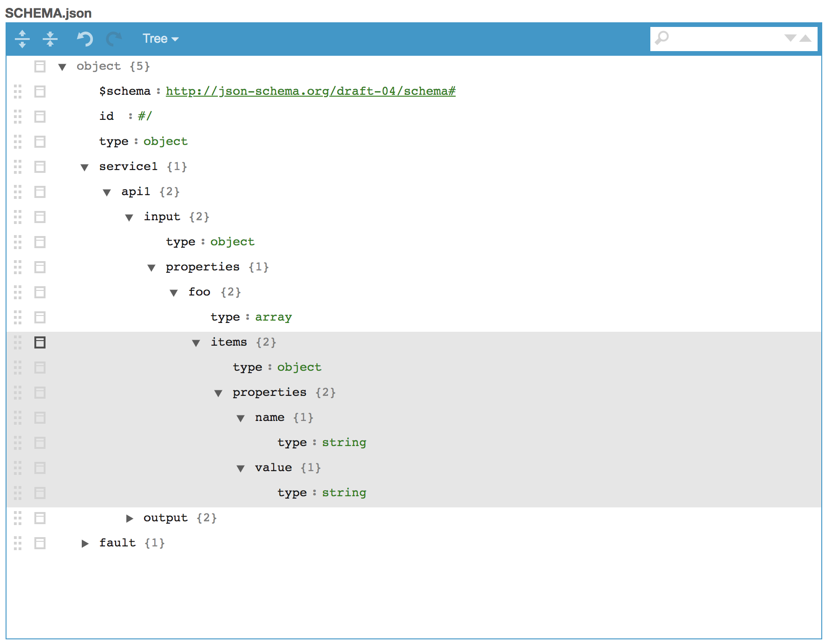
Task: Open action menu for foo row
Action: click(x=40, y=292)
